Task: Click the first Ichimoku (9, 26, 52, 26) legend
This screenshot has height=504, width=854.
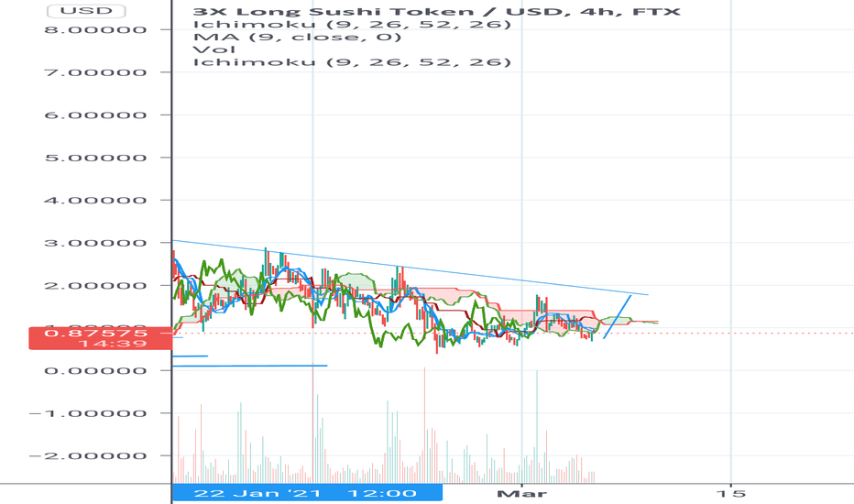Action: pos(352,24)
